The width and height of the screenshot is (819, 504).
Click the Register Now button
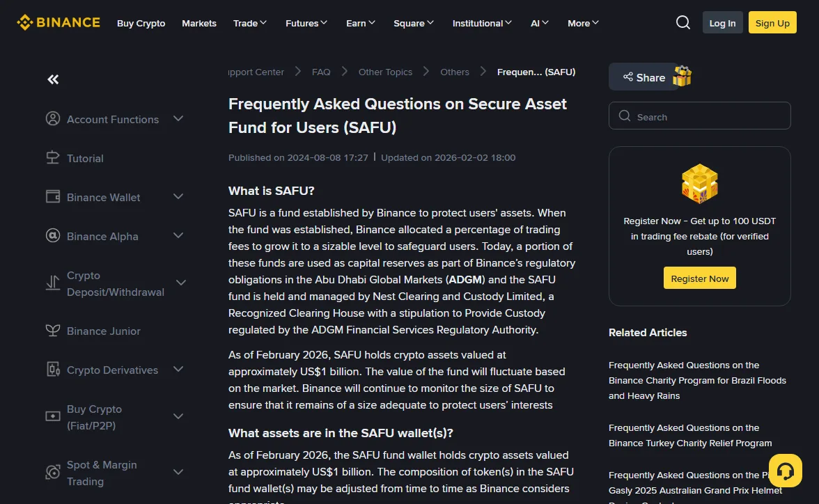point(699,278)
